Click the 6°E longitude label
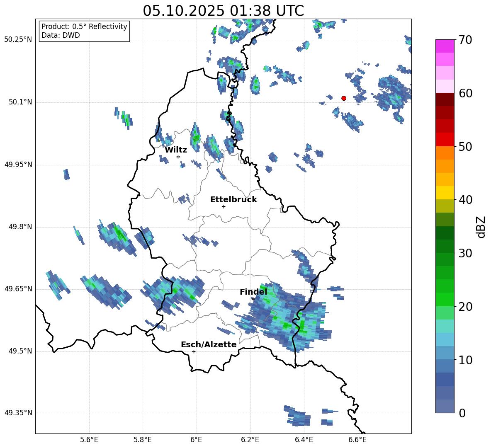Image resolution: width=491 pixels, height=448 pixels. click(x=196, y=440)
